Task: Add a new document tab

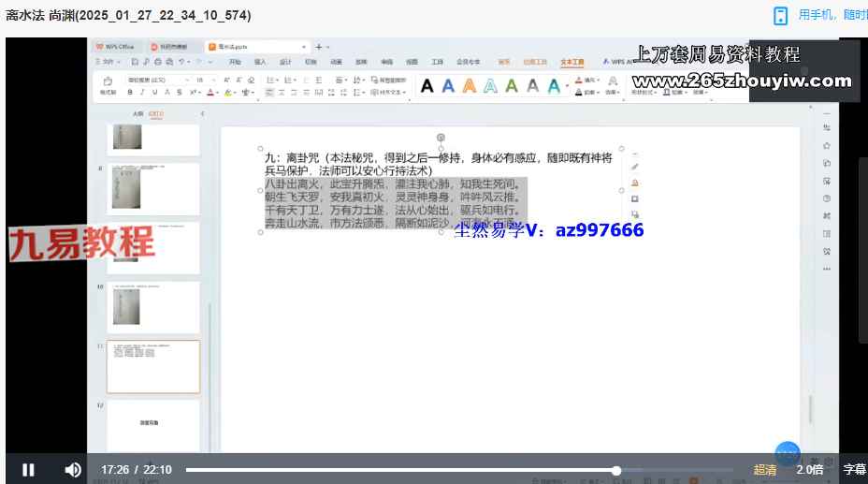Action: (318, 46)
